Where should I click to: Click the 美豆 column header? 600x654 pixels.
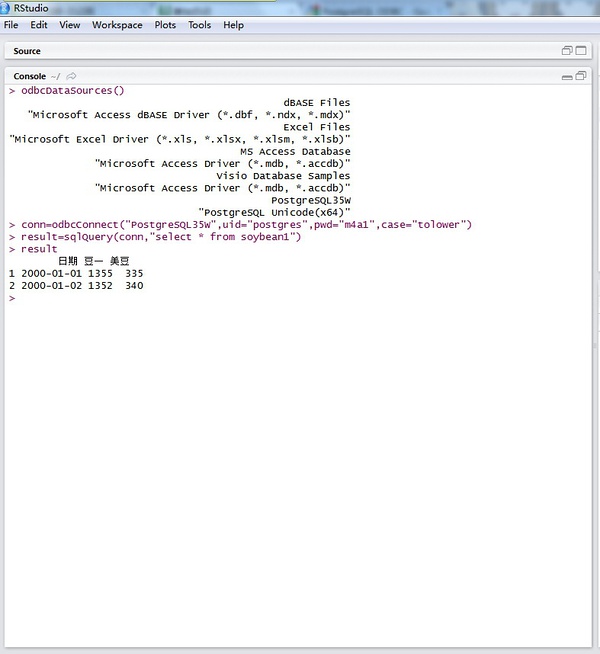[x=120, y=261]
